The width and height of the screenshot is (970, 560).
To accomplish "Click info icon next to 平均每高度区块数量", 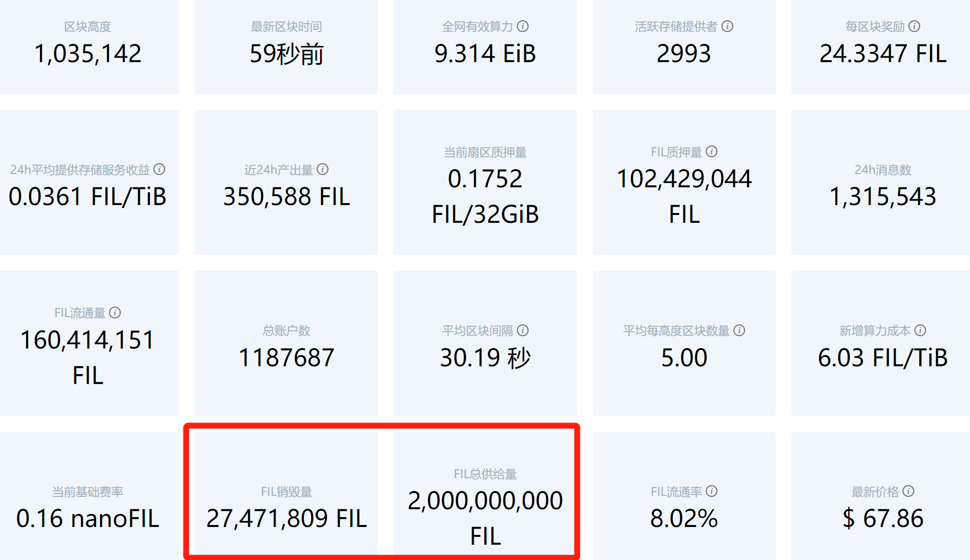I will click(739, 330).
